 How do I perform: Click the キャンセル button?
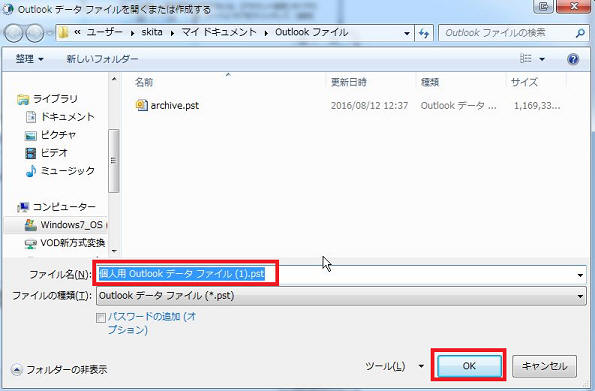point(545,366)
